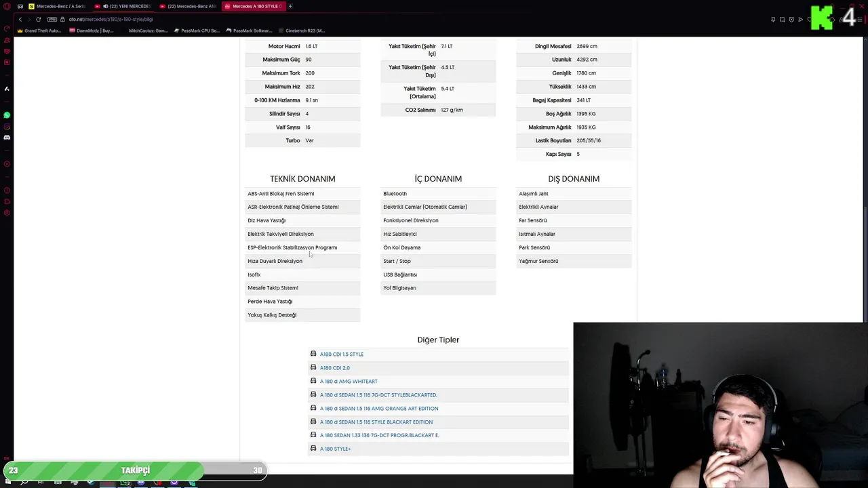
Task: Click ESP-Elektronik Stabilizasyon Programı row
Action: tap(302, 247)
